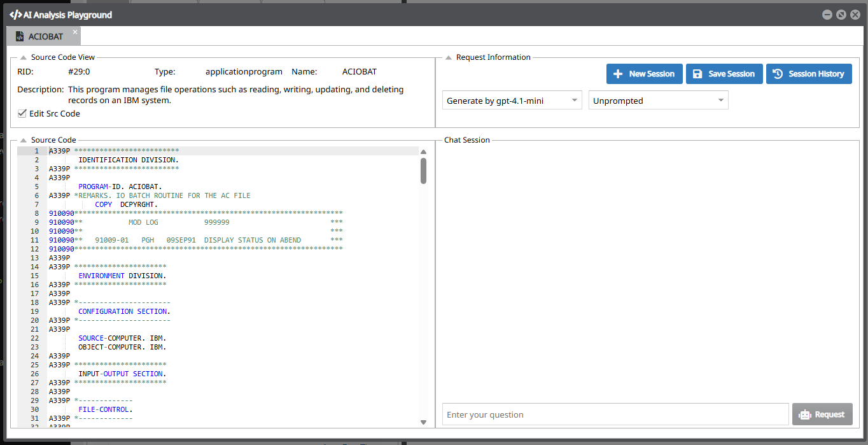Minimize the AI Analysis Playground window

point(827,15)
